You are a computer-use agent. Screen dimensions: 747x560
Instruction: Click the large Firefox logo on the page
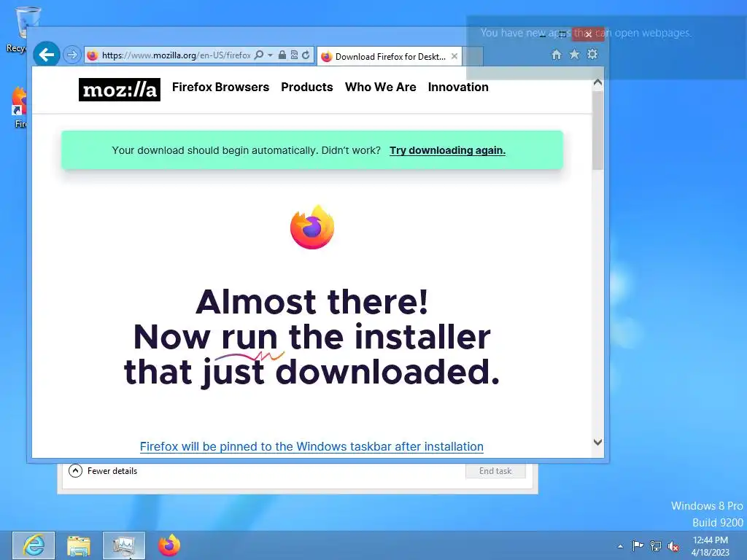(312, 227)
